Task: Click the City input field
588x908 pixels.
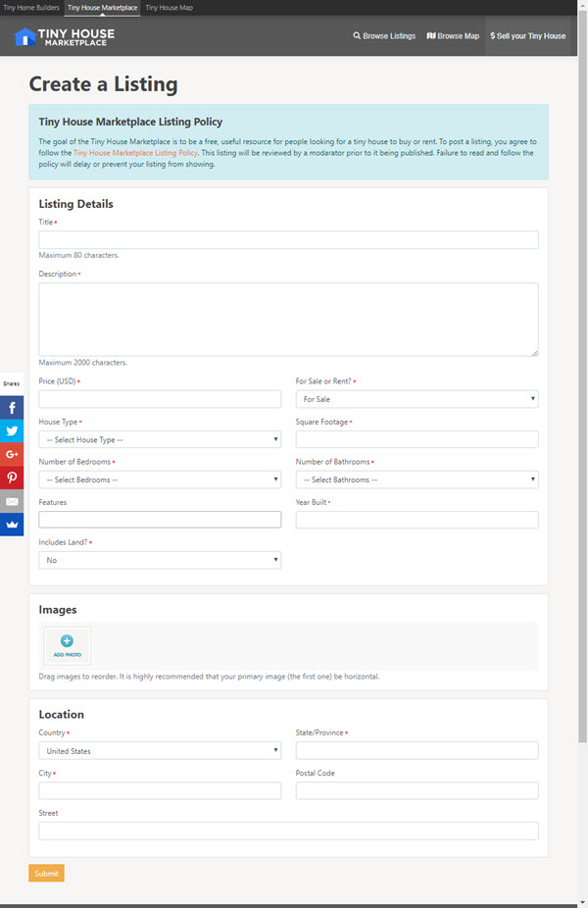Action: (x=160, y=790)
